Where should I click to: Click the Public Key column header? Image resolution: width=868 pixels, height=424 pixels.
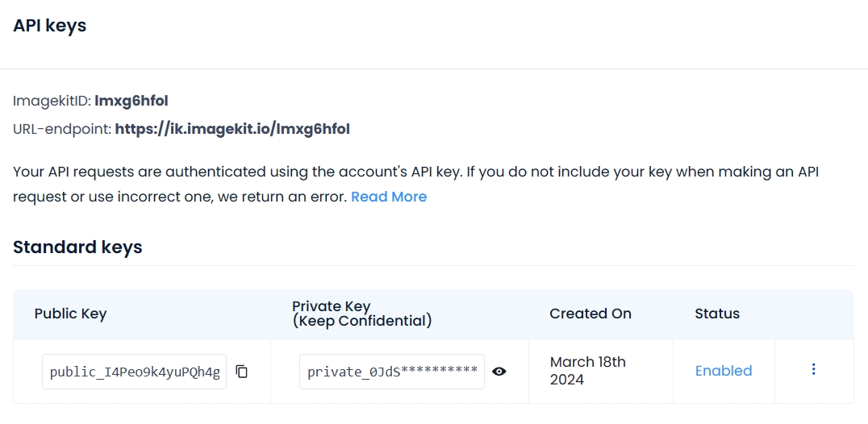pyautogui.click(x=70, y=314)
